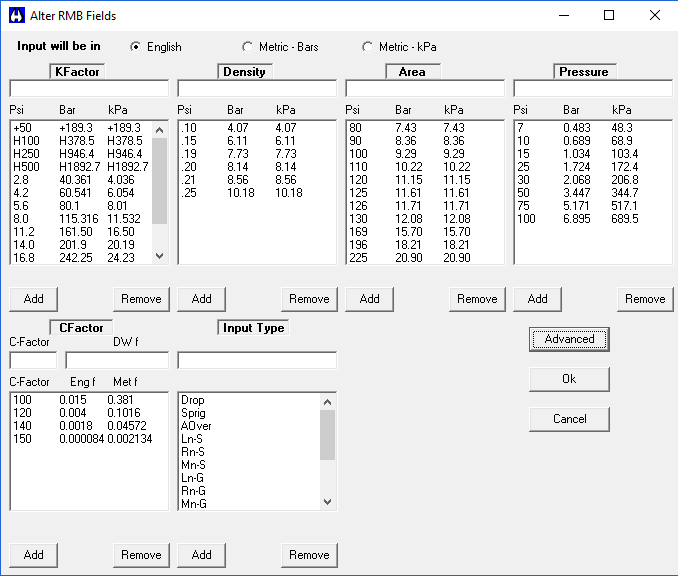Image resolution: width=678 pixels, height=576 pixels.
Task: Confirm with the Ok button
Action: (569, 379)
